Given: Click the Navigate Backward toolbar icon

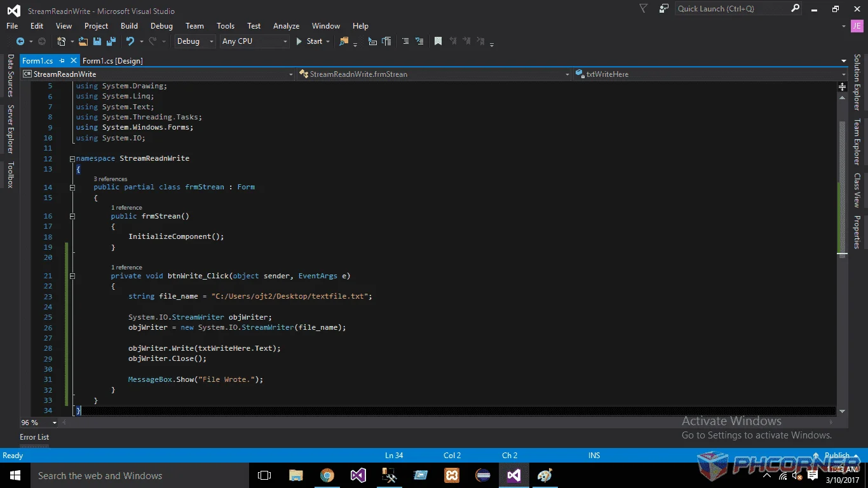Looking at the screenshot, I should click(x=20, y=41).
